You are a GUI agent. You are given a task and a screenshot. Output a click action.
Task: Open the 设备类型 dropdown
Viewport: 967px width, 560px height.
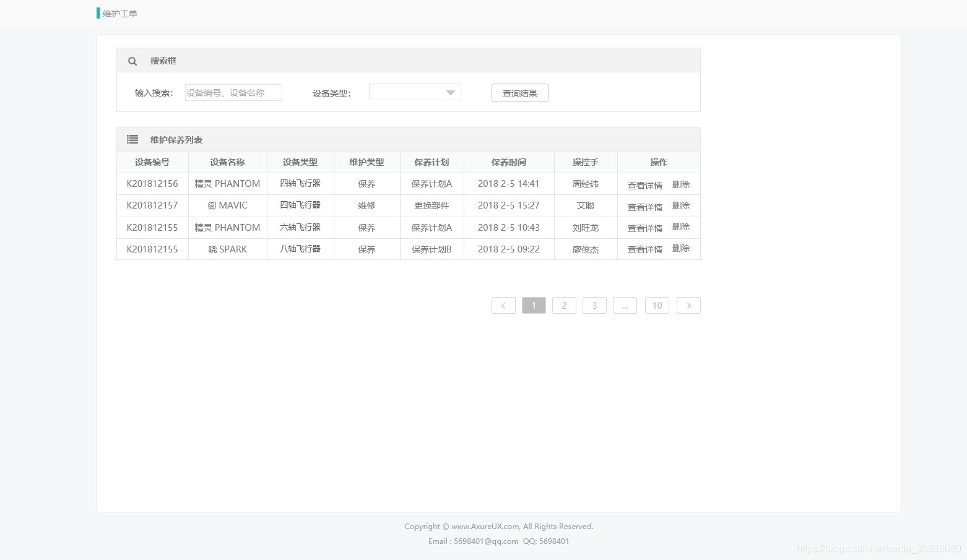pyautogui.click(x=415, y=92)
